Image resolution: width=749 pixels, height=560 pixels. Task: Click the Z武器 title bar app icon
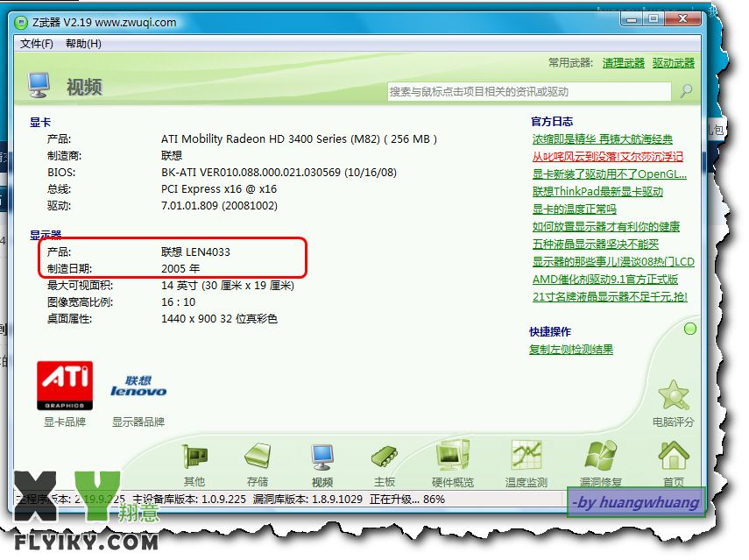[x=21, y=23]
